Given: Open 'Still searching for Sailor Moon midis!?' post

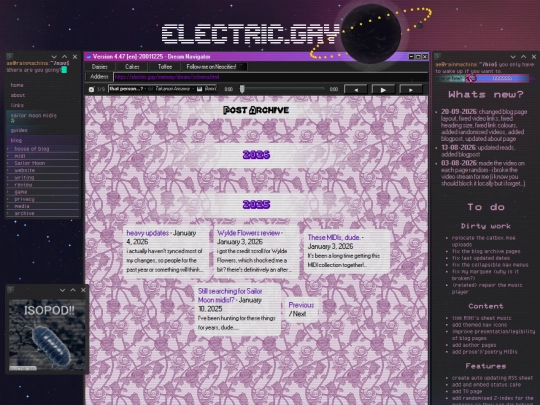Looking at the screenshot, I should (230, 295).
